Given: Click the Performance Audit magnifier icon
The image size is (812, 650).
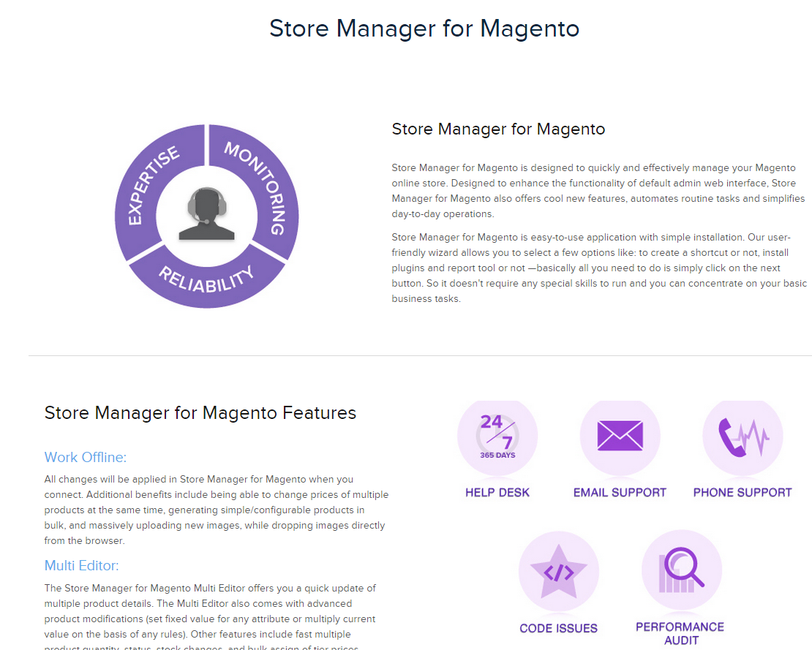Looking at the screenshot, I should pos(682,570).
